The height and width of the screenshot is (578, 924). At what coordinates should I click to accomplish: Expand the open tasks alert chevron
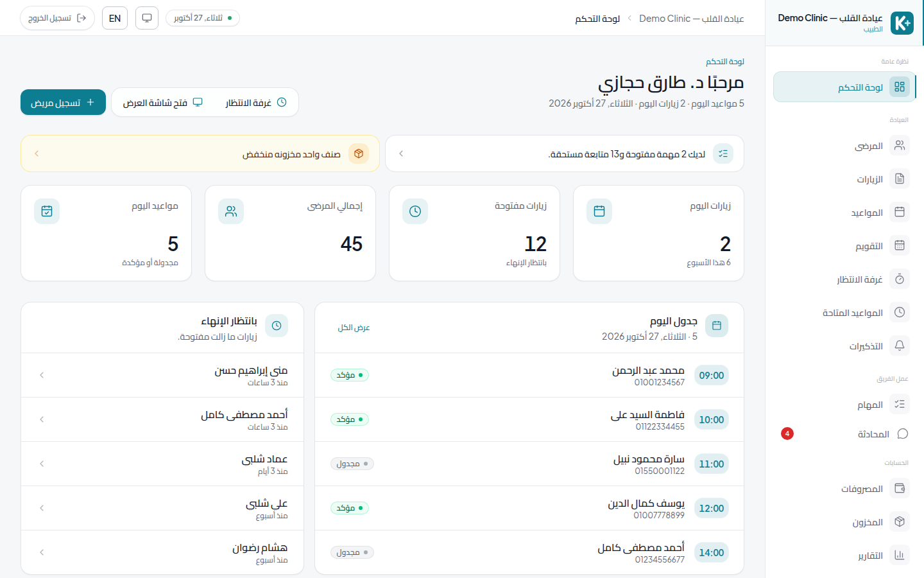[x=401, y=153]
